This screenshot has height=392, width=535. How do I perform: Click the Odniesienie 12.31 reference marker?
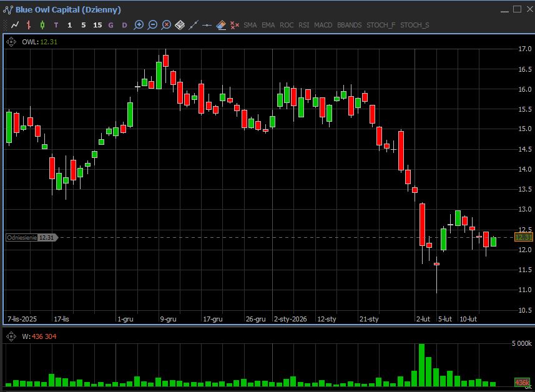tap(31, 237)
